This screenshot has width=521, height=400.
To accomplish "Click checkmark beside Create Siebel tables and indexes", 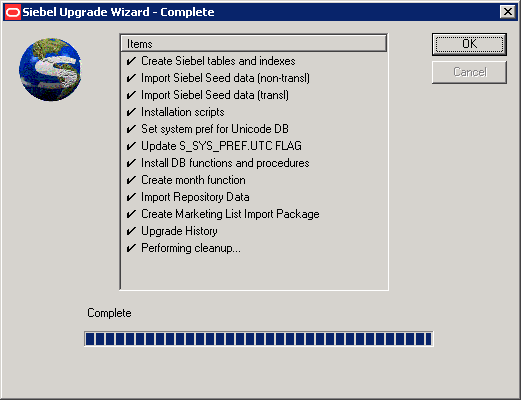I will point(131,61).
